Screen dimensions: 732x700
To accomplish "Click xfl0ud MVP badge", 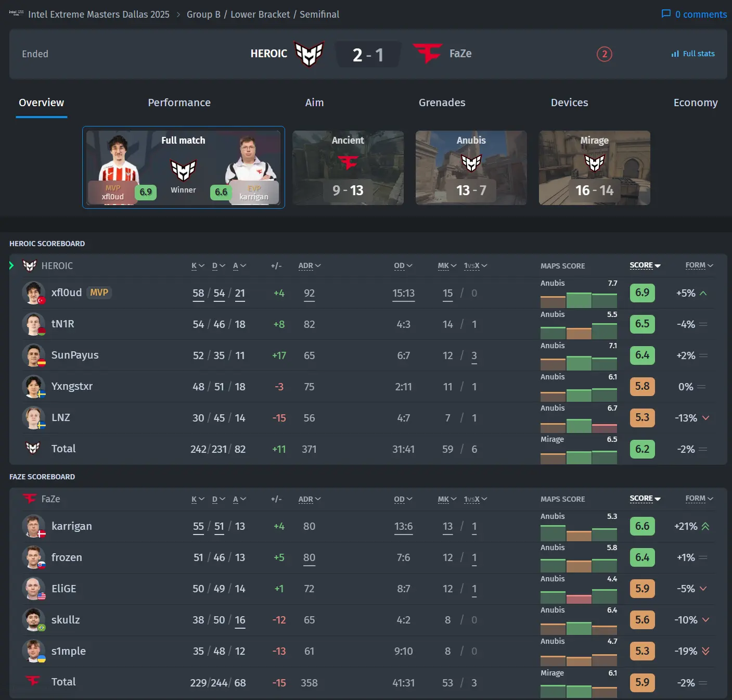I will pos(99,292).
